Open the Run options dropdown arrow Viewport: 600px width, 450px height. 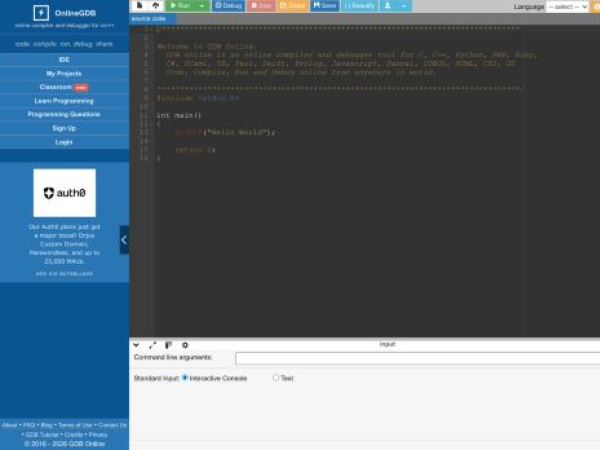point(202,5)
